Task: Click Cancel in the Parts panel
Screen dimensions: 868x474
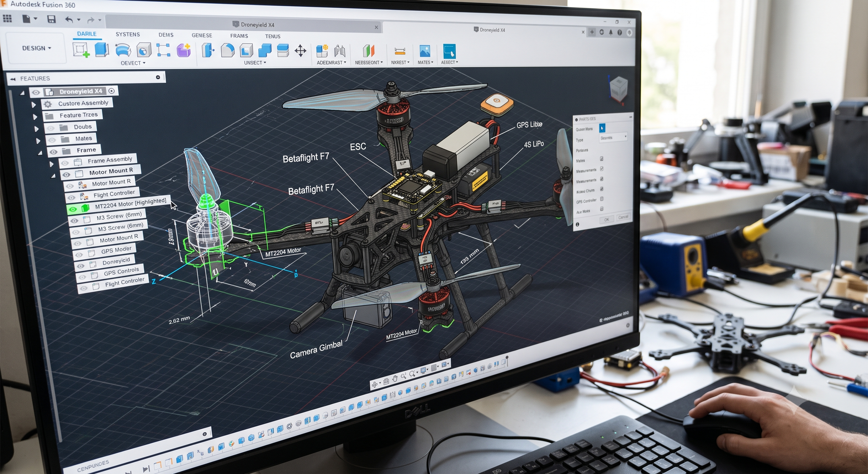Action: click(623, 217)
